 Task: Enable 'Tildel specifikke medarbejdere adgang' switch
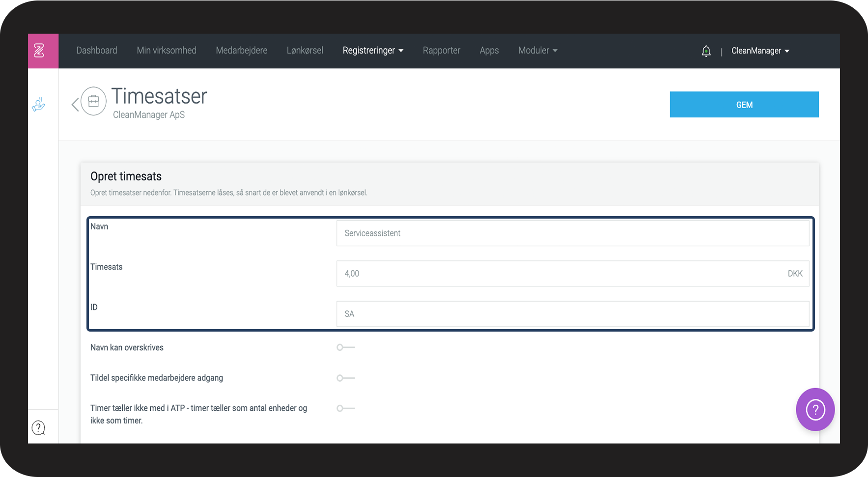click(345, 378)
